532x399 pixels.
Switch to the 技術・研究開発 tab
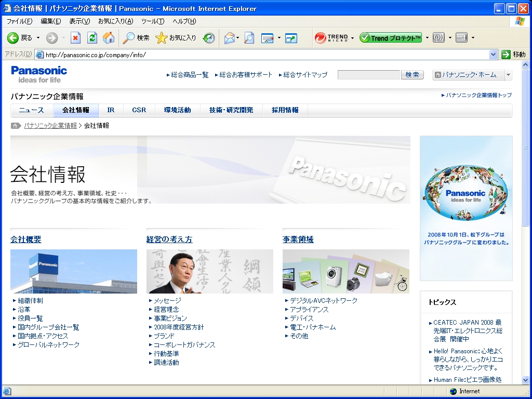tap(231, 110)
